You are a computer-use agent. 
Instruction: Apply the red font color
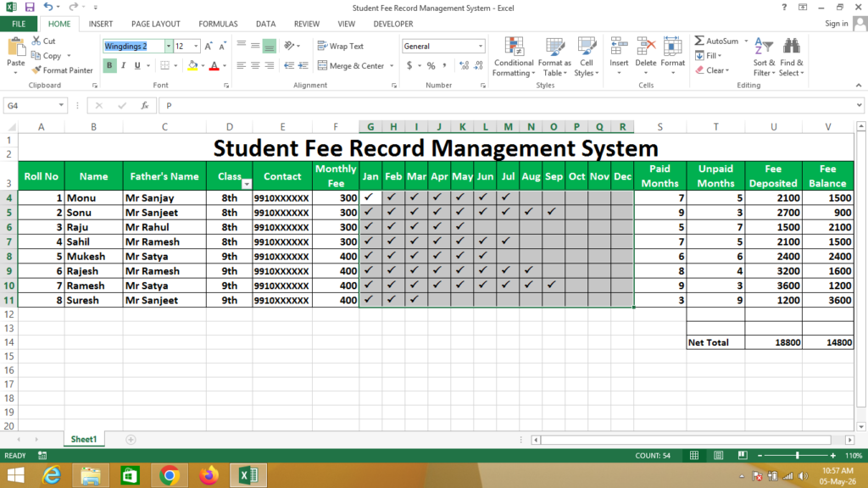pos(214,66)
